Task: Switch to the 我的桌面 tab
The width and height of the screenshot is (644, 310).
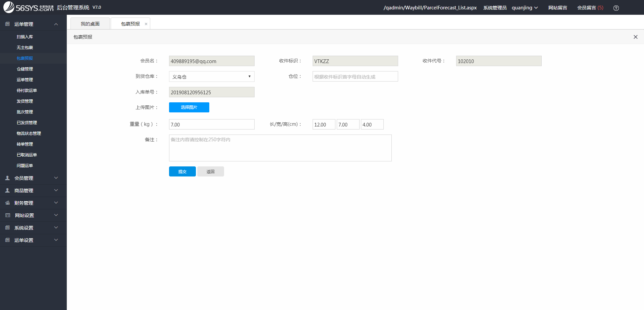Action: coord(90,24)
